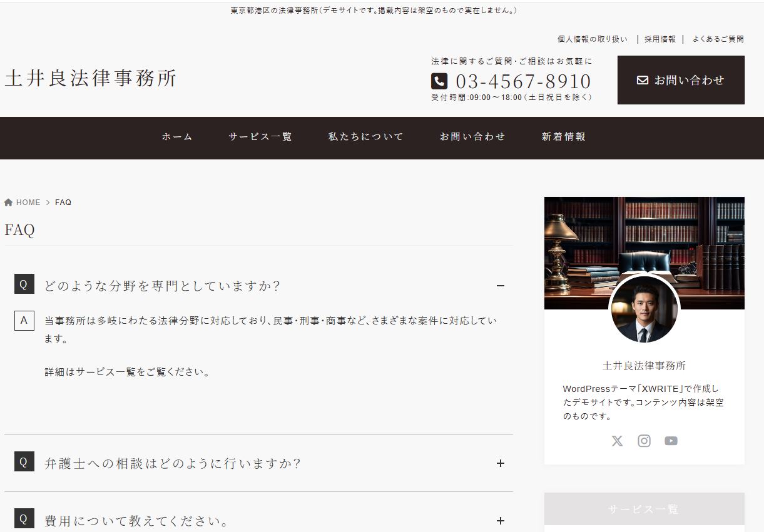
Task: Click the envelope icon on the contact button
Action: (642, 79)
